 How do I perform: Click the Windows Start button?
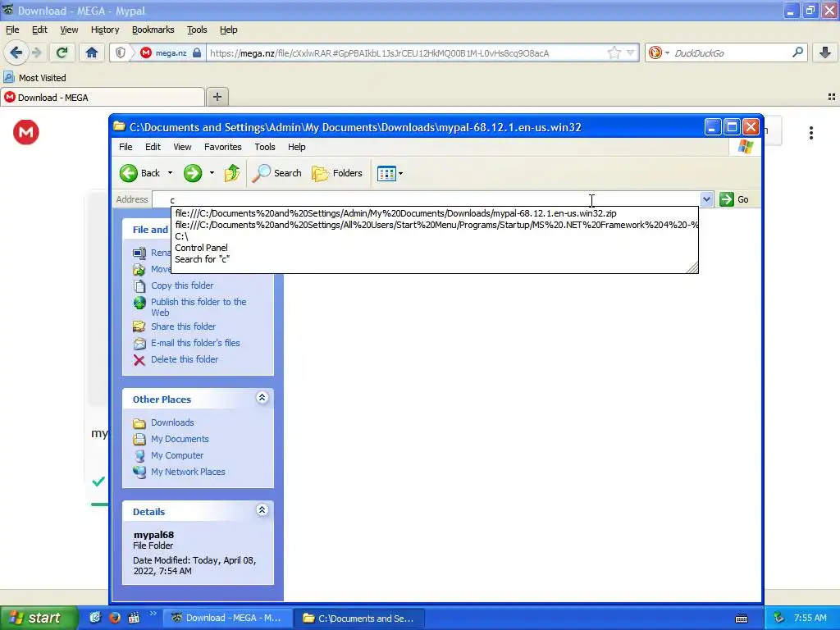pyautogui.click(x=39, y=618)
